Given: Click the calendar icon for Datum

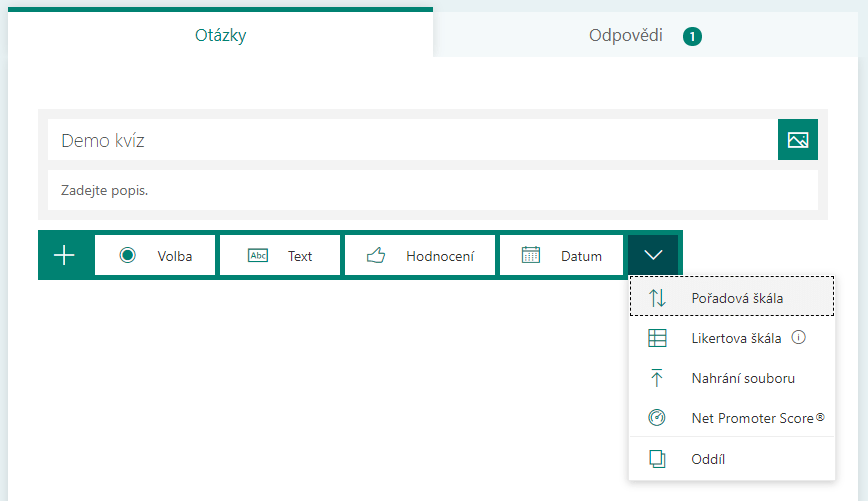Looking at the screenshot, I should 530,255.
